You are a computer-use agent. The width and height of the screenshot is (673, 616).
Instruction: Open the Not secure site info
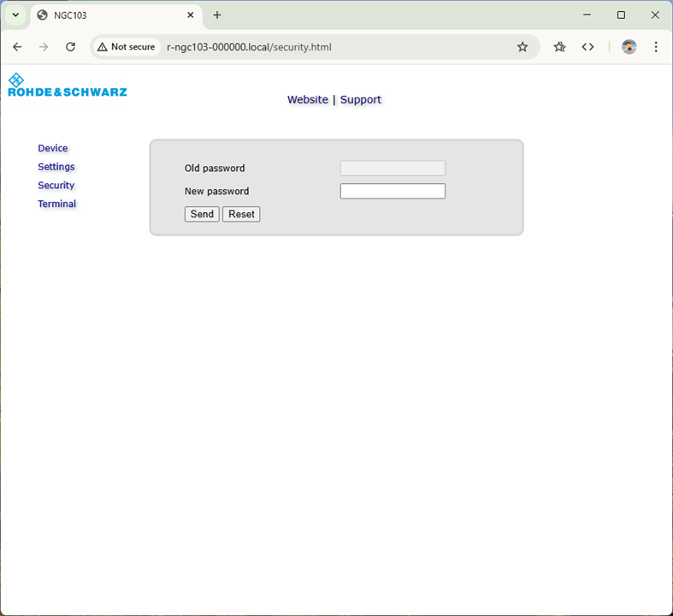(x=127, y=47)
